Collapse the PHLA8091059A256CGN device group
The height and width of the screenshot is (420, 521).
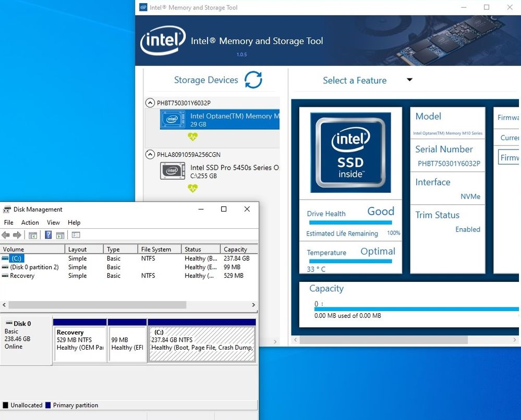(150, 154)
